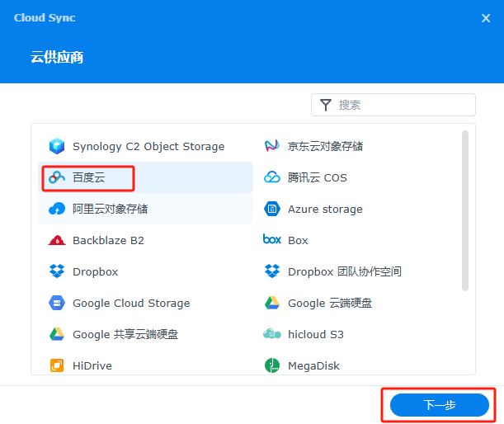Select the 百度云 provider label
The height and width of the screenshot is (424, 504).
tap(89, 177)
